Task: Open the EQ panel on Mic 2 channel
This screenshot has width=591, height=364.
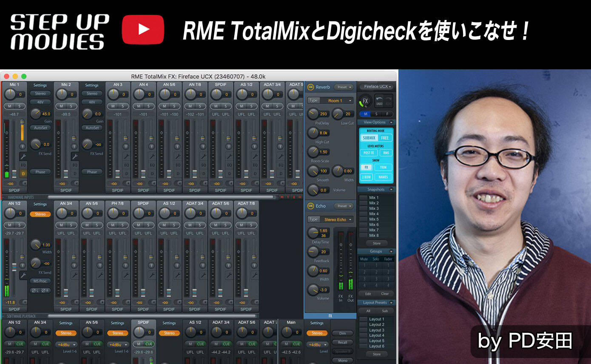Action: 74,165
